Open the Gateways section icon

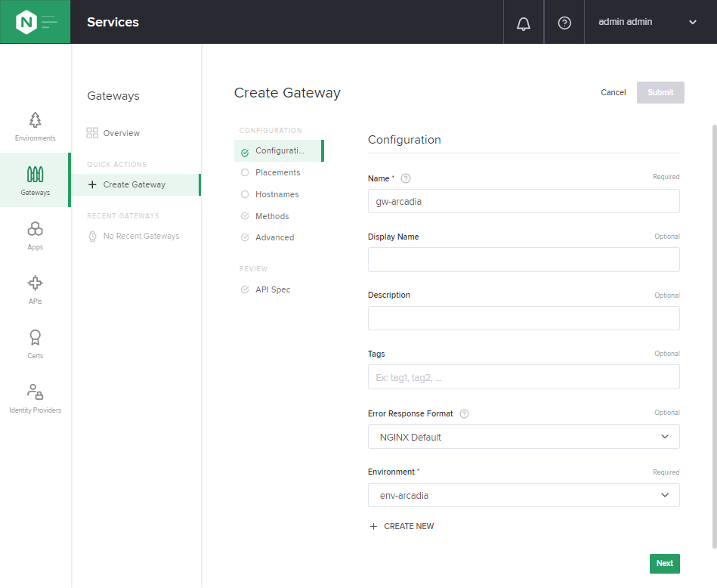point(36,181)
